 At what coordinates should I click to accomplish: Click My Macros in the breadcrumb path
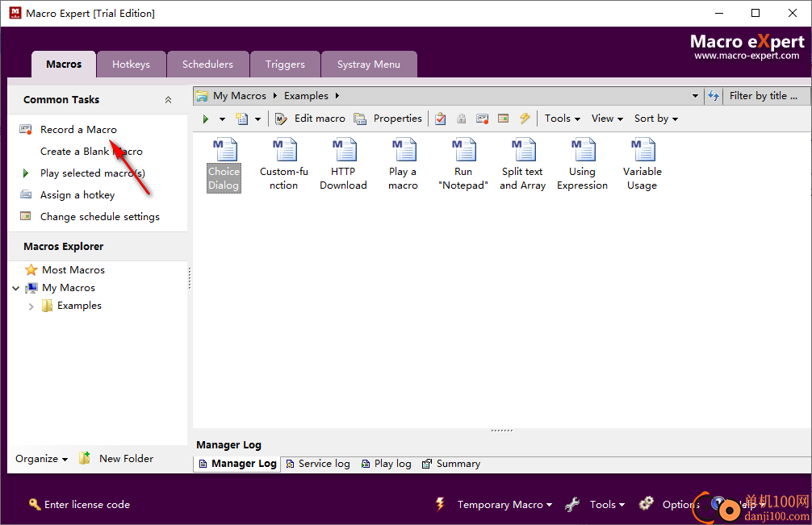tap(239, 96)
